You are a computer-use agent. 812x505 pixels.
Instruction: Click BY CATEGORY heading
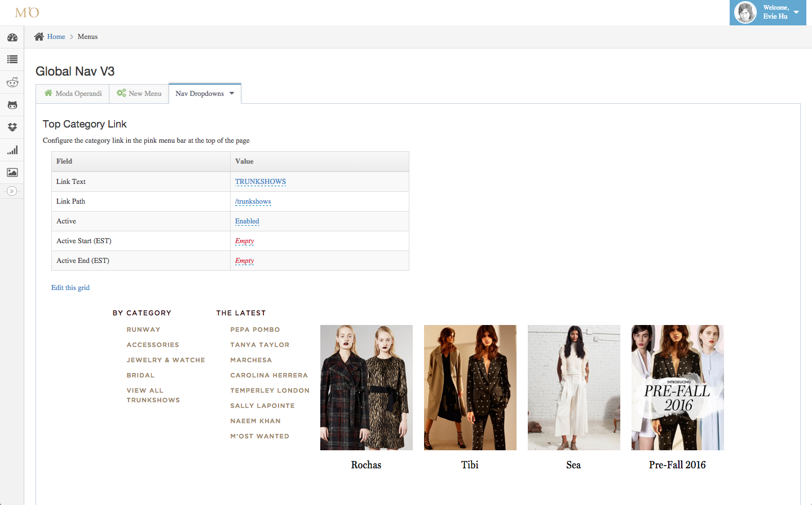(x=142, y=313)
